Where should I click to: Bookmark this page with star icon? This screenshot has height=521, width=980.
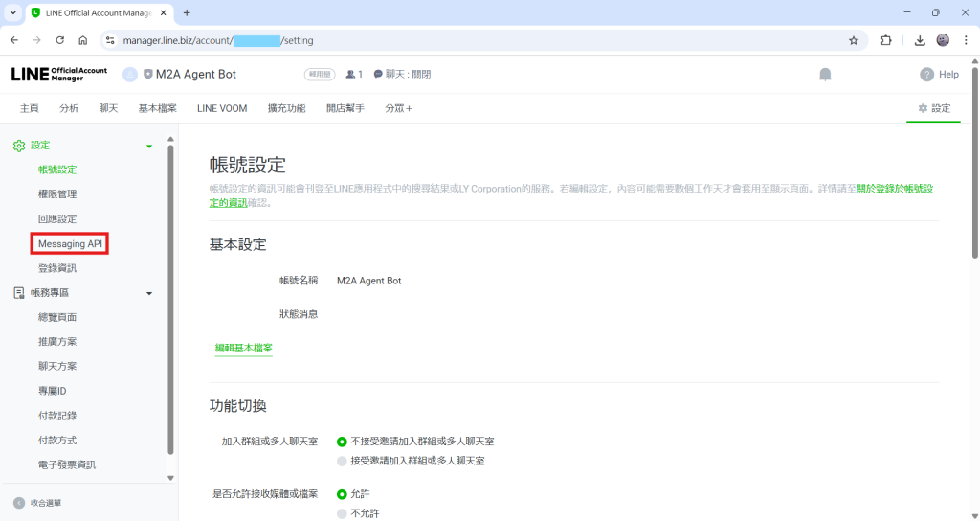(853, 40)
